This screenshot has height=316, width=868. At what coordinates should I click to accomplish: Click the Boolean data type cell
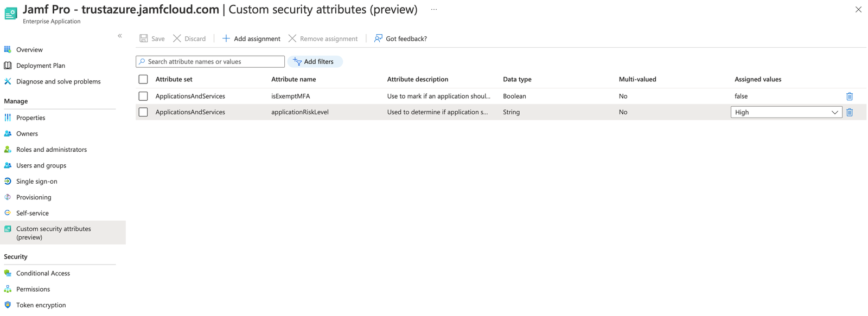(x=514, y=96)
